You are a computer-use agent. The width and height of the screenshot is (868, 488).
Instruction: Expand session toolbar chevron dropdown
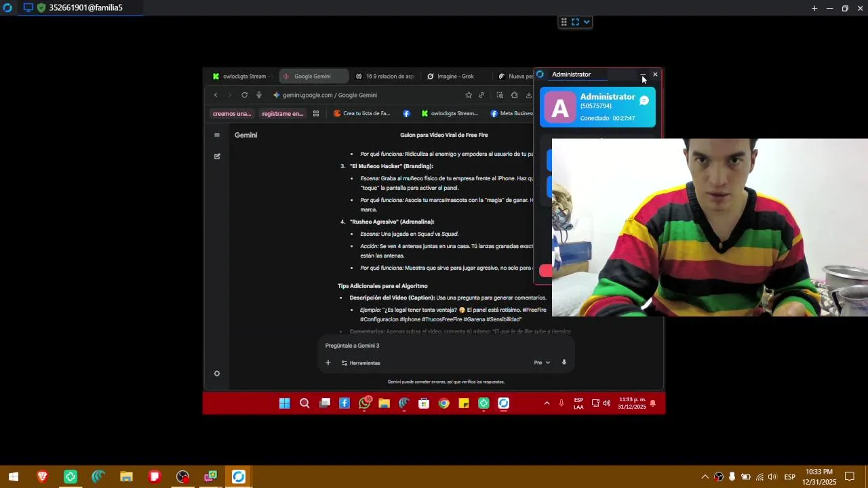pyautogui.click(x=587, y=22)
